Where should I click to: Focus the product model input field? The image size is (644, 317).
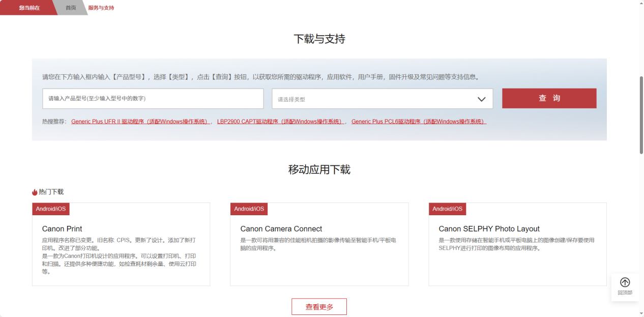153,99
